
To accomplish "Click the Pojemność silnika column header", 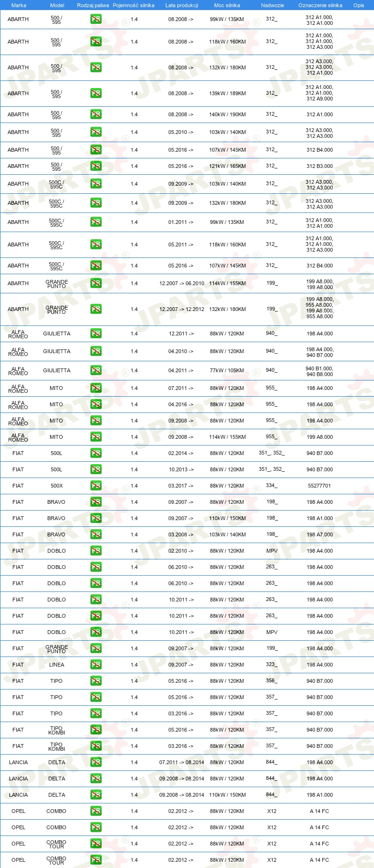I will coord(133,5).
